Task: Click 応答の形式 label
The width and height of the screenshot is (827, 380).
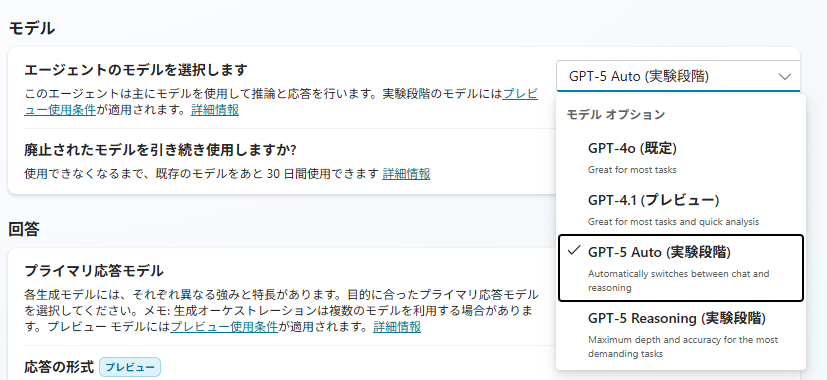Action: click(59, 366)
